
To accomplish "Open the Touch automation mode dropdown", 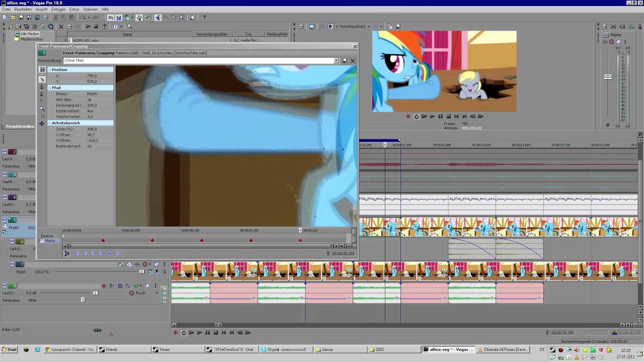I will click(157, 293).
